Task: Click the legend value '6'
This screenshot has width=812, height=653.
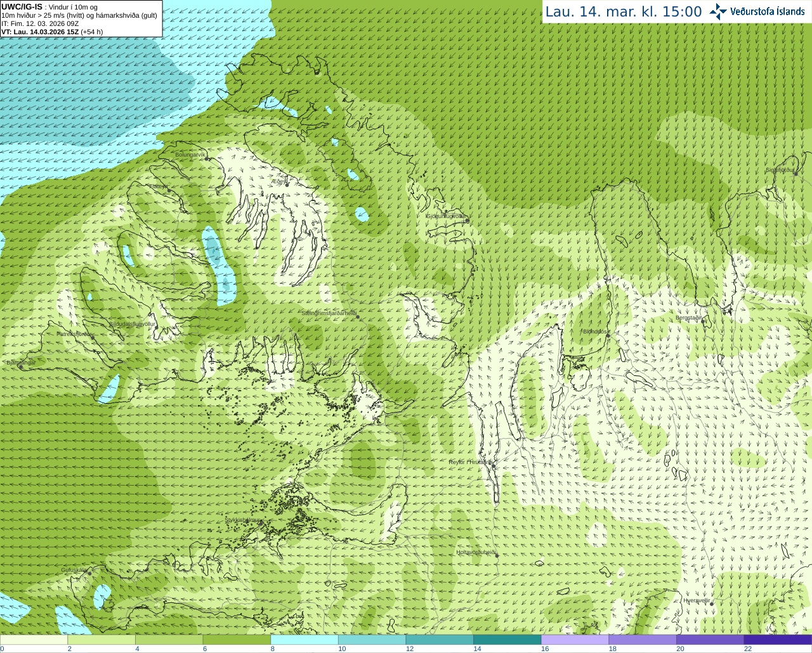Action: pos(205,649)
